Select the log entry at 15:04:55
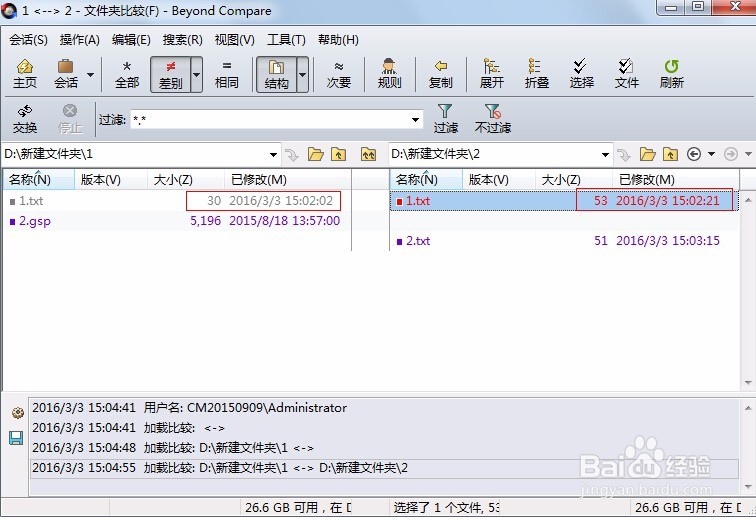756x517 pixels. (384, 468)
